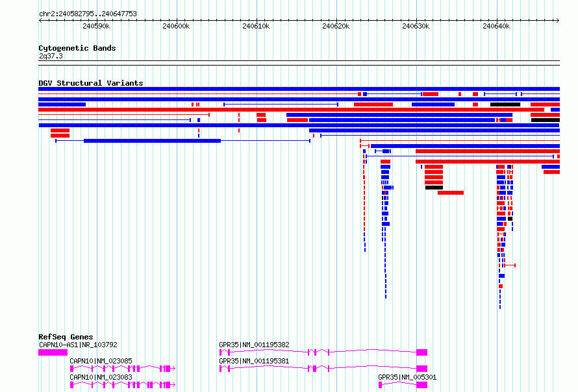Select the lone red variant bar below the black 240632k bar
Screen dimensions: 578x392
451,193
